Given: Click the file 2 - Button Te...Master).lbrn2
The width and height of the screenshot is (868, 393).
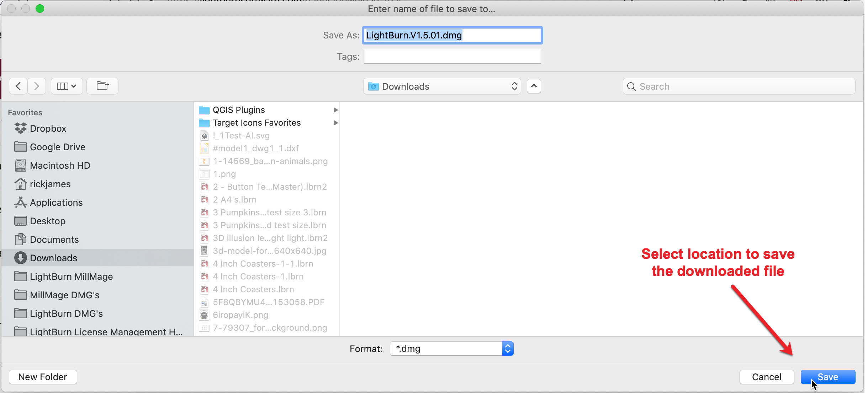Looking at the screenshot, I should coord(267,187).
